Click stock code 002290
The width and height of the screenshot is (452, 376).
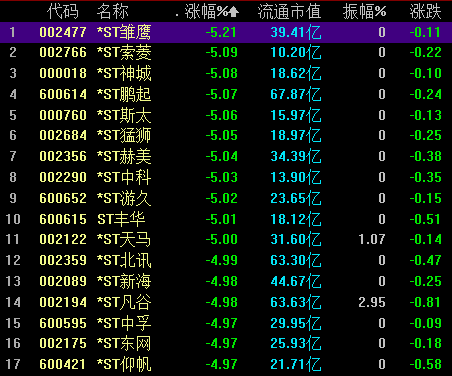[63, 177]
